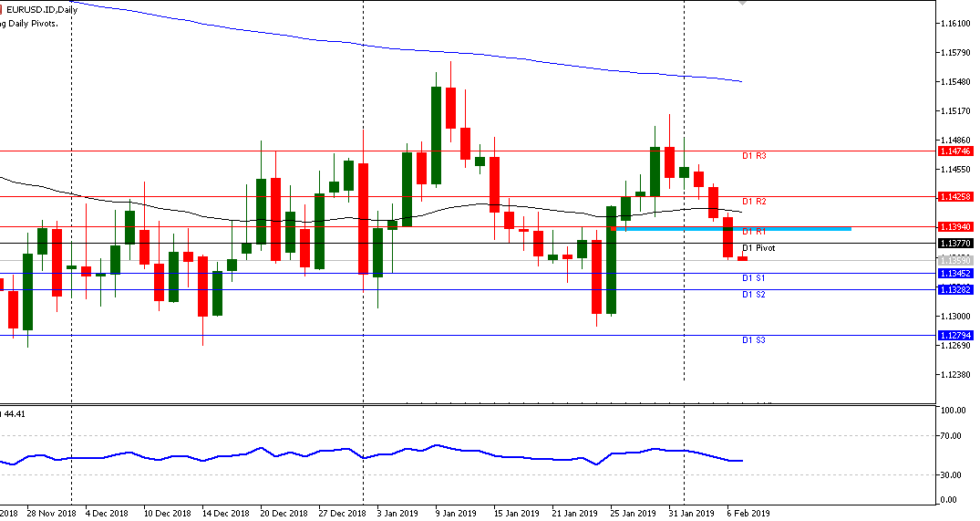Select the cyan horizontal rectangle near D1 R1
This screenshot has width=980, height=521.
point(734,228)
